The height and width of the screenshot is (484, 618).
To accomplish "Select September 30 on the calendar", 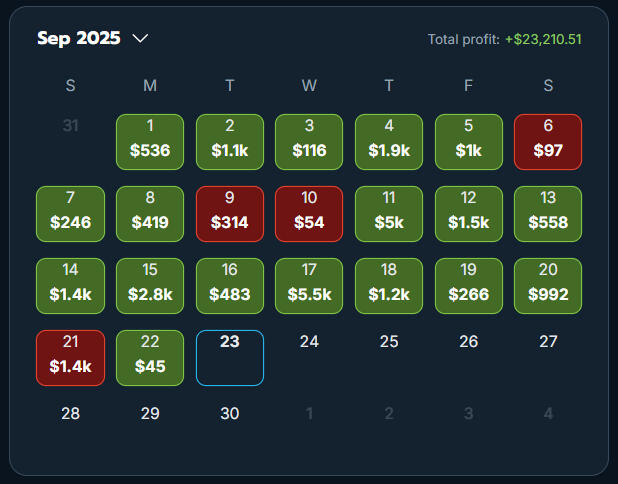I will click(230, 413).
